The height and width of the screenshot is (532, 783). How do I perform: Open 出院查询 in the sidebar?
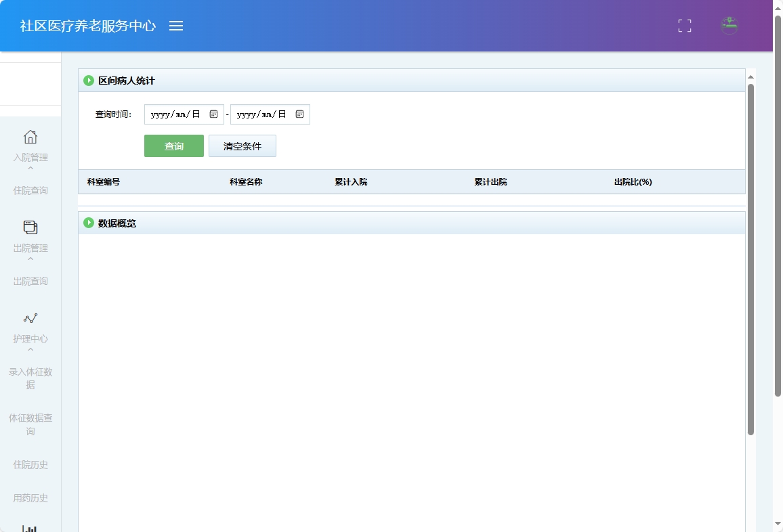(30, 281)
